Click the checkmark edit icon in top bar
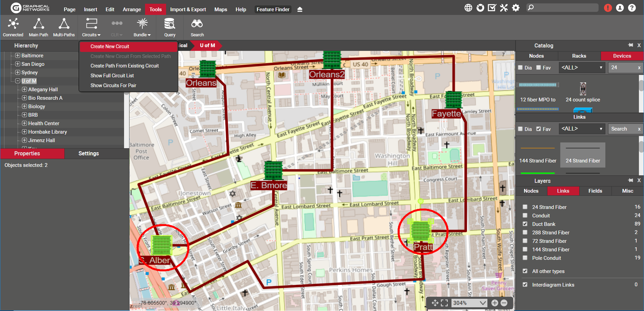Image resolution: width=644 pixels, height=311 pixels. 492,7
